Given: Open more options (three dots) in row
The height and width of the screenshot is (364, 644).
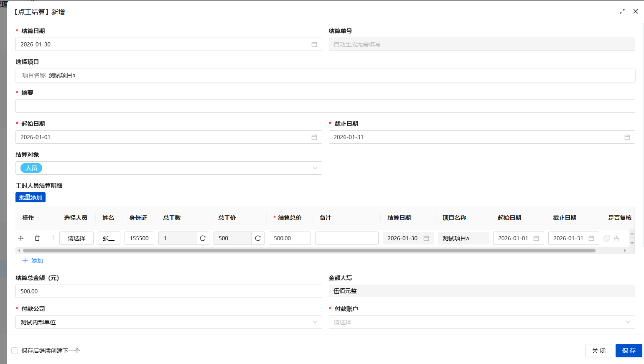Looking at the screenshot, I should click(x=53, y=238).
